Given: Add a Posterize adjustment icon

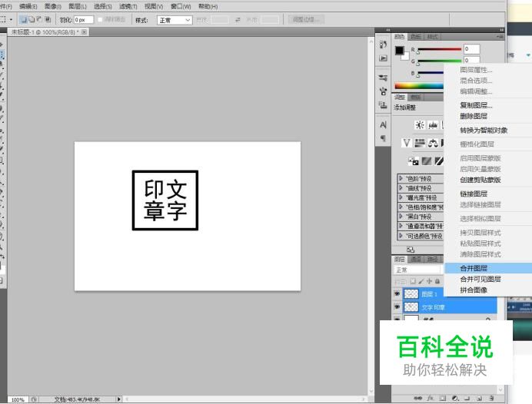Looking at the screenshot, I should coord(427,161).
